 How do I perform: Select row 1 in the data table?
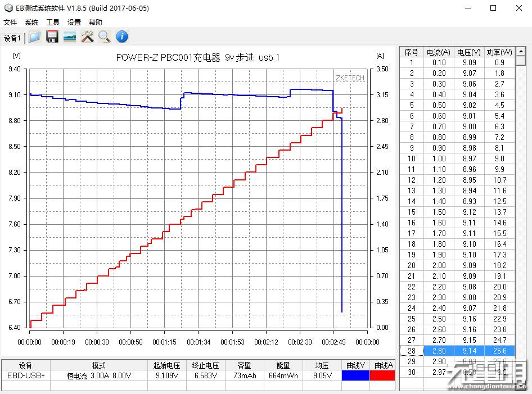(x=457, y=62)
